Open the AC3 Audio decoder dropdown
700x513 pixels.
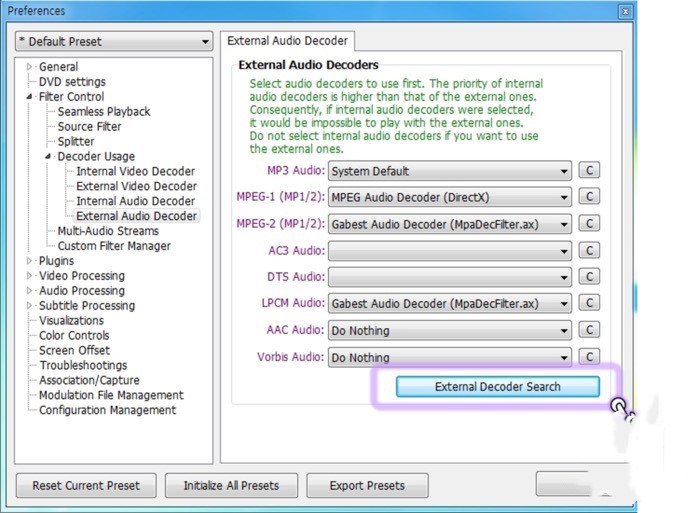point(450,251)
